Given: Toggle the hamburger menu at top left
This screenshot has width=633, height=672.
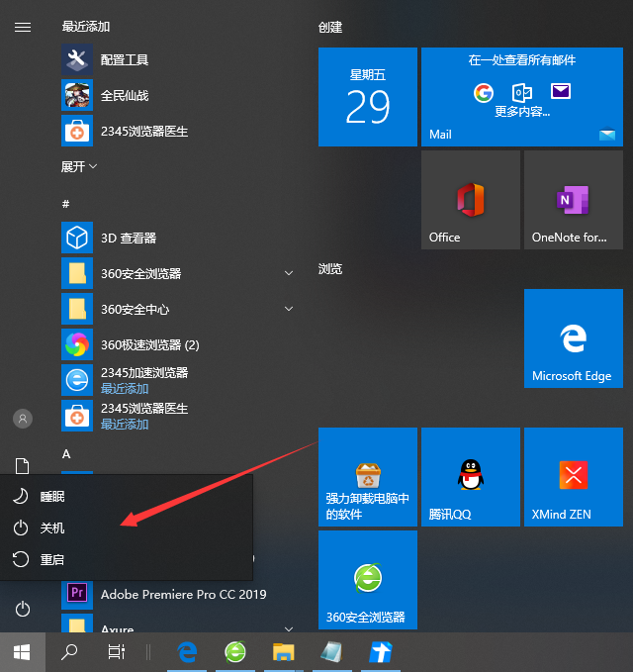Looking at the screenshot, I should tap(23, 27).
